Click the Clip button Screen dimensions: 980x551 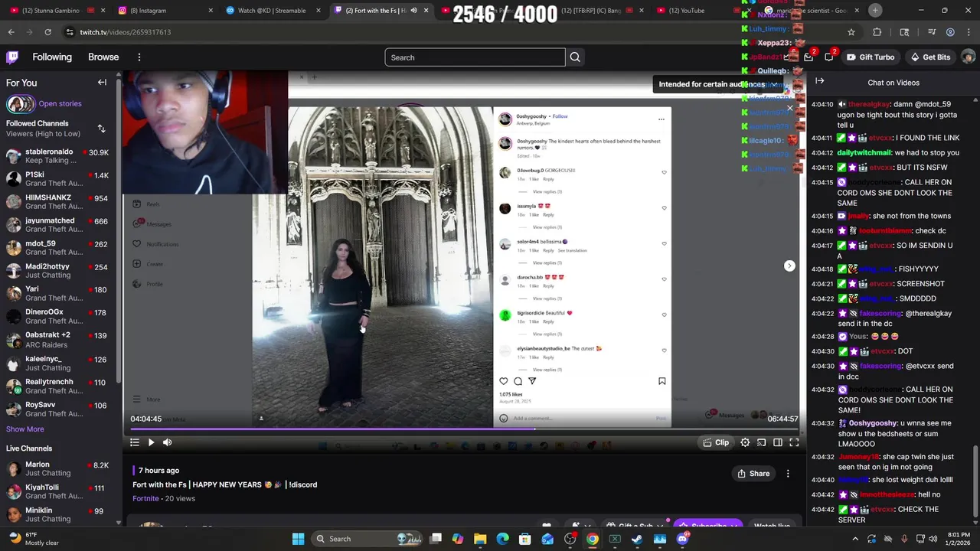716,442
